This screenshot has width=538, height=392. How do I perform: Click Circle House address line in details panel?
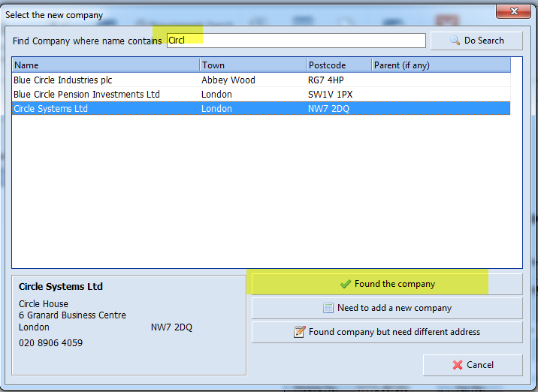click(44, 304)
